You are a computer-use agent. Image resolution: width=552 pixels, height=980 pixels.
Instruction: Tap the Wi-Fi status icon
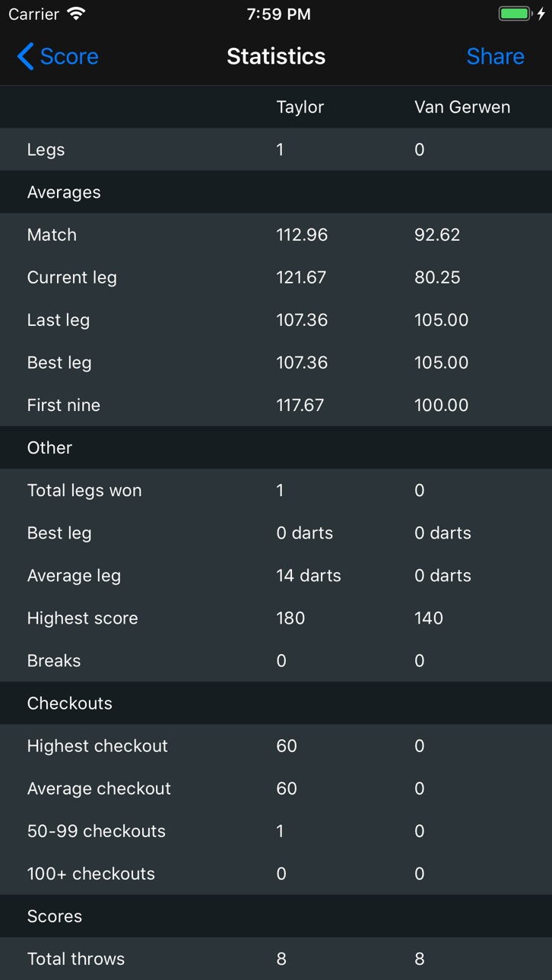(x=76, y=14)
